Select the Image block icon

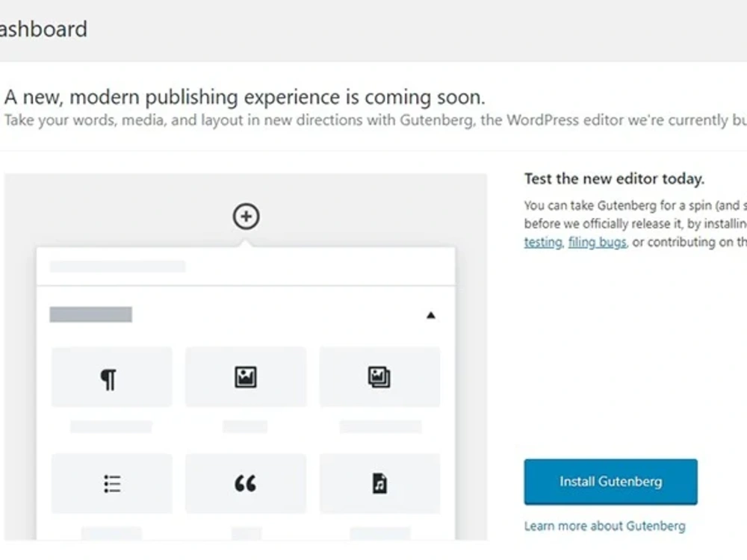click(x=245, y=377)
